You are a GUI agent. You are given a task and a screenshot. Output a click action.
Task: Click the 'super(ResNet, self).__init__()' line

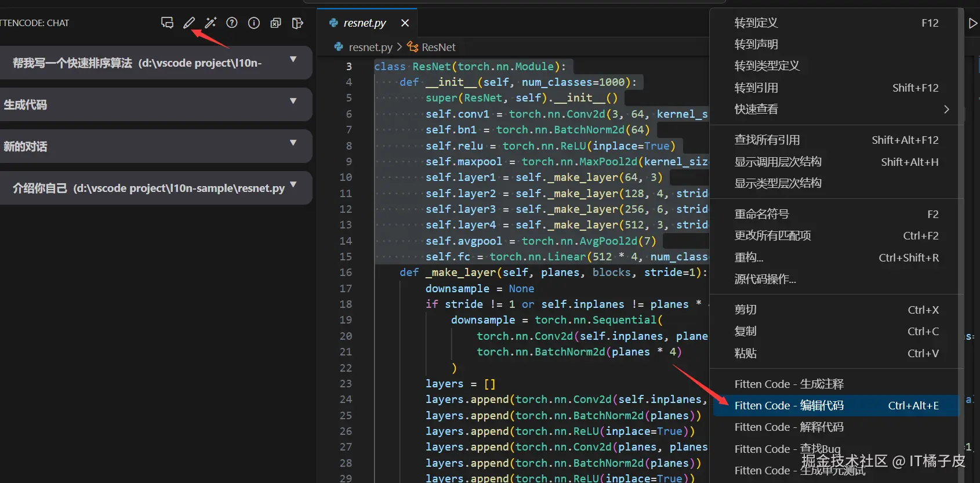521,97
